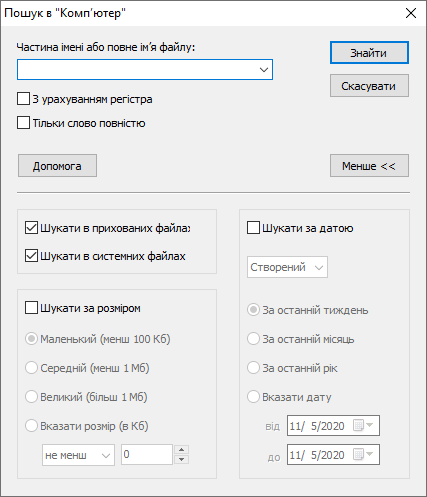Decrease the size value with the down spinner arrow

(181, 459)
